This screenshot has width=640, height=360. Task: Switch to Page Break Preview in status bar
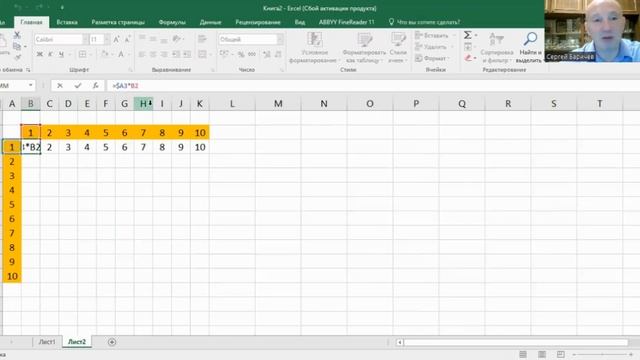pos(560,354)
